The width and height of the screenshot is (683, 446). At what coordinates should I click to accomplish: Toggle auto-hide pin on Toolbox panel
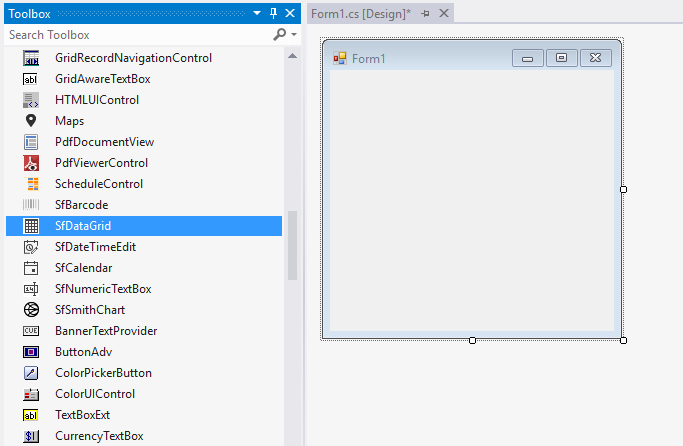point(274,13)
